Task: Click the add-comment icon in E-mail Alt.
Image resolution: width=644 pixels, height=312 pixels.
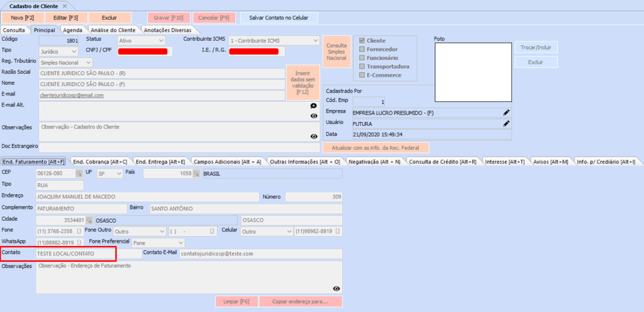Action: point(313,106)
